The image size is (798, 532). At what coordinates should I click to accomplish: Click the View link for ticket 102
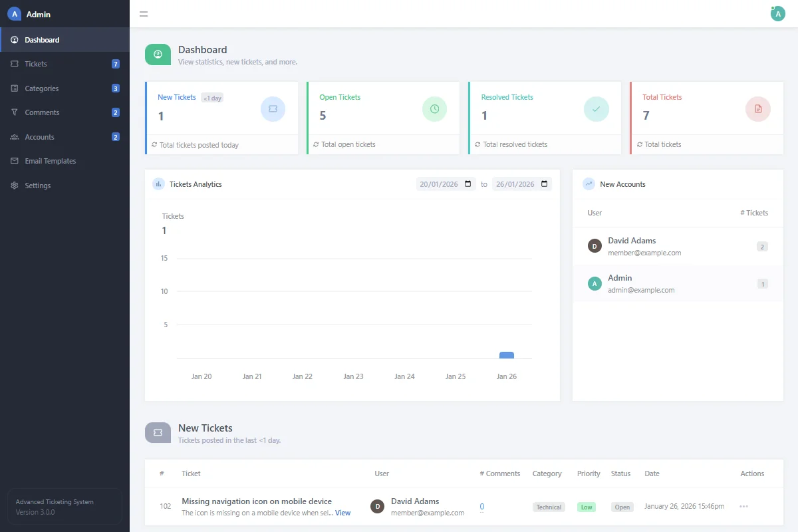click(x=342, y=513)
